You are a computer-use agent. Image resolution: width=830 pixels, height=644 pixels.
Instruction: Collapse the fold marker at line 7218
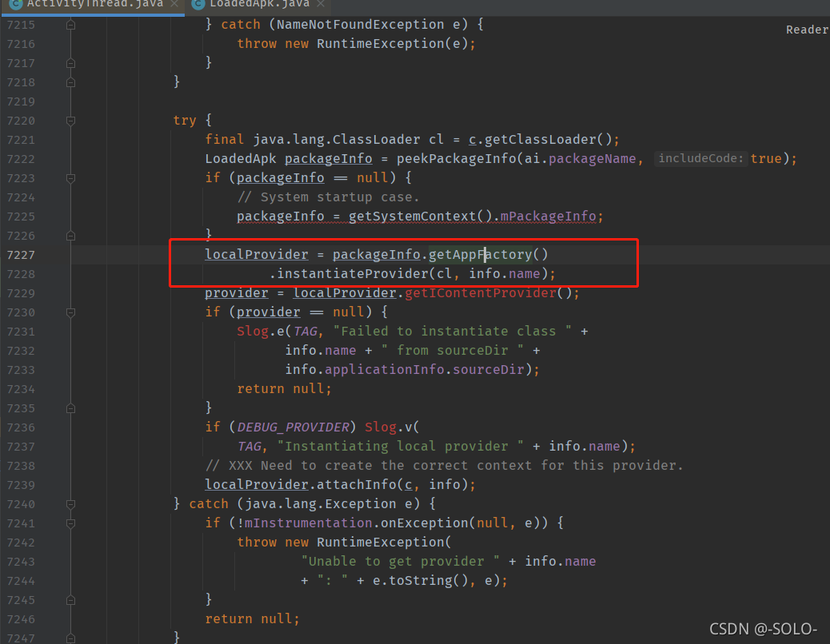pyautogui.click(x=70, y=82)
